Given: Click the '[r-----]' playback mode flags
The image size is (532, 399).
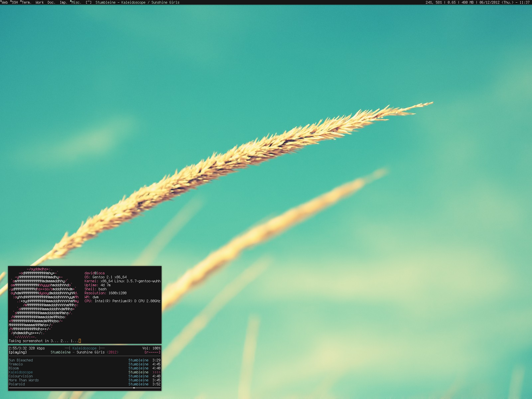Looking at the screenshot, I should (x=153, y=352).
